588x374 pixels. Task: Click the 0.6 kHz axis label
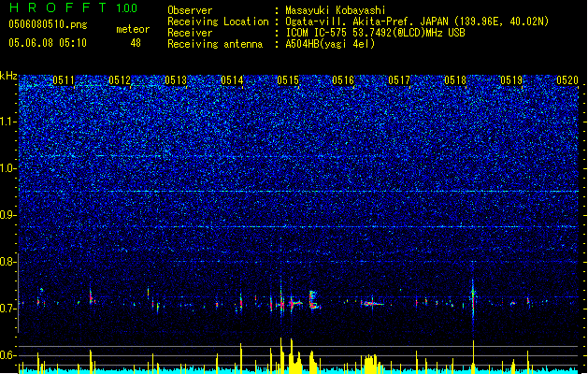(8, 355)
